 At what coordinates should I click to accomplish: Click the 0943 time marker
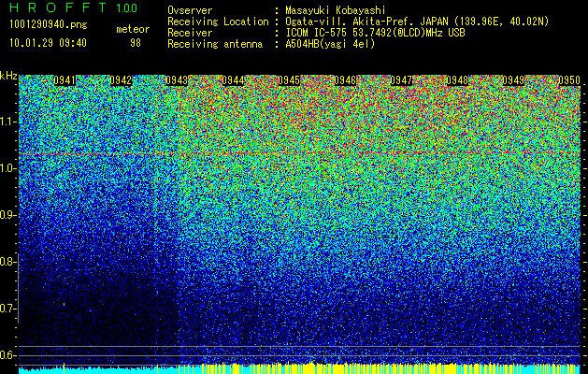tap(177, 80)
